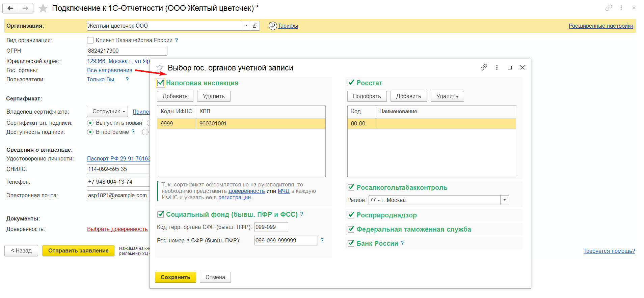This screenshot has height=298, width=644.
Task: Click the forward arrow navigation icon
Action: tap(25, 8)
